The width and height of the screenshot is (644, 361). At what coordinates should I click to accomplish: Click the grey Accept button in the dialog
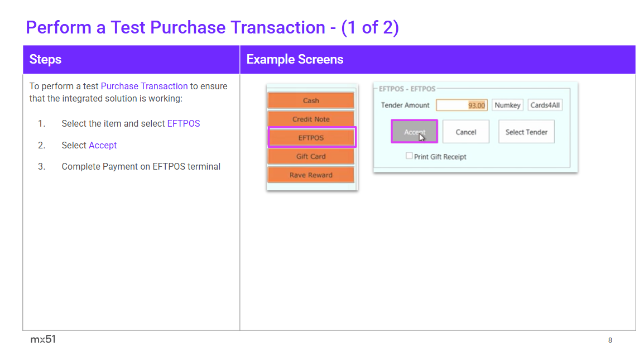tap(414, 132)
